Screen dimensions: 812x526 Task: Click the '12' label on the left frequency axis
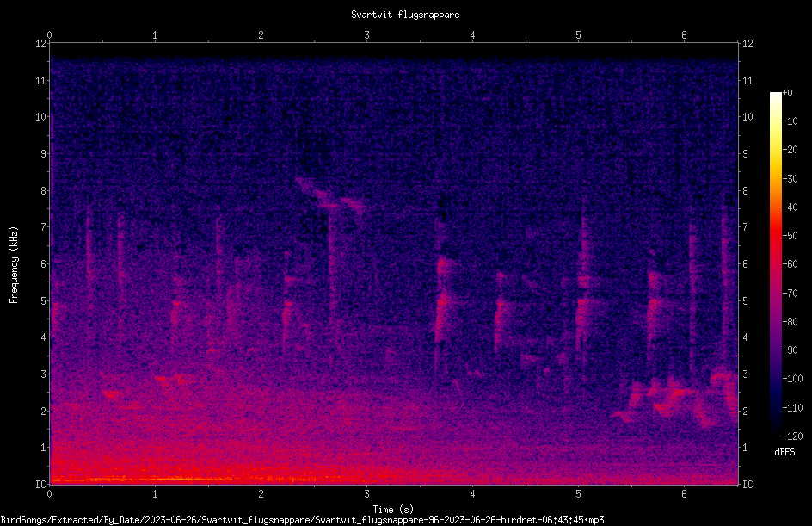click(41, 44)
